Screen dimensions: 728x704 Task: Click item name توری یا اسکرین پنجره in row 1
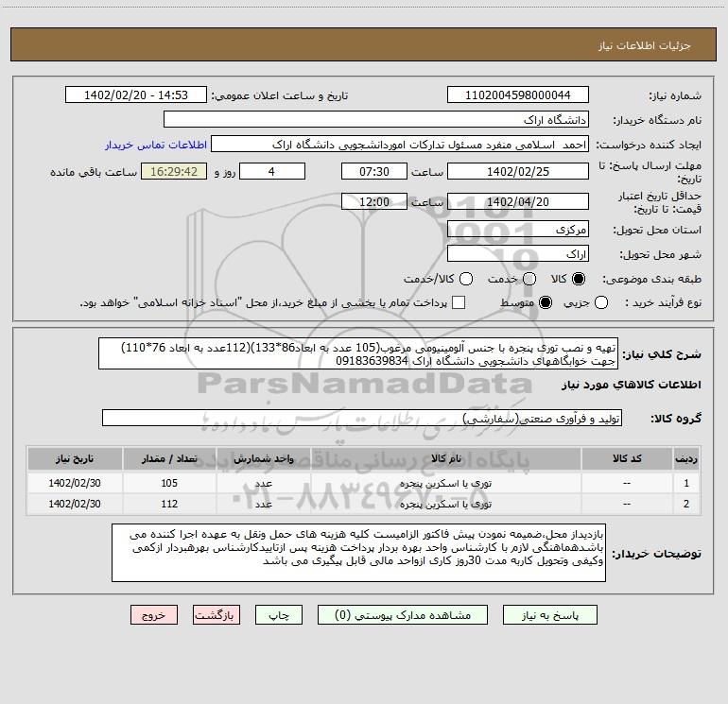coord(445,483)
